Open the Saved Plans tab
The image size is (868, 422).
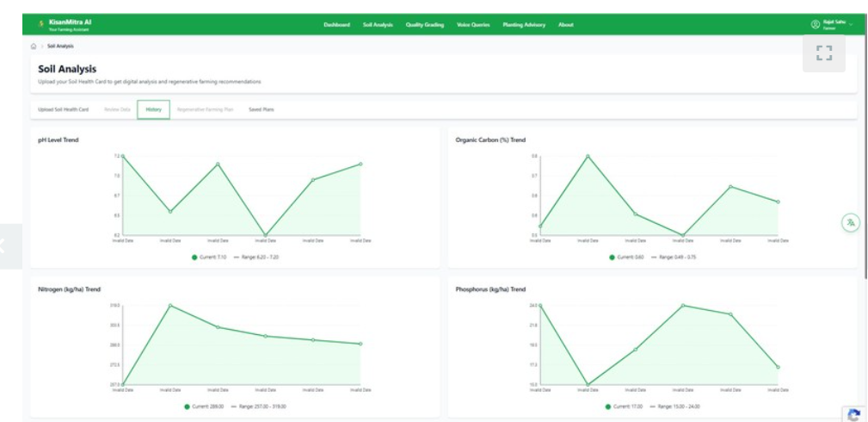click(262, 109)
